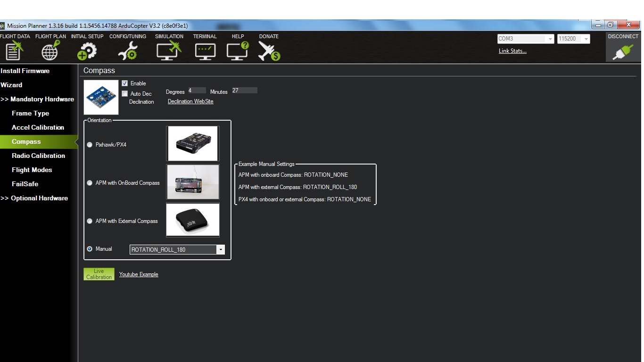Viewport: 644px width, 362px height.
Task: Open the Youtube Example link
Action: coord(139,274)
